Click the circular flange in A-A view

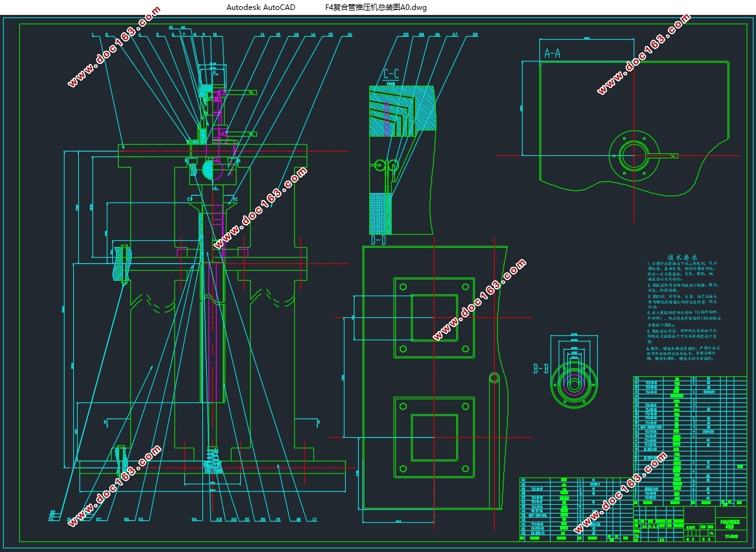click(632, 155)
